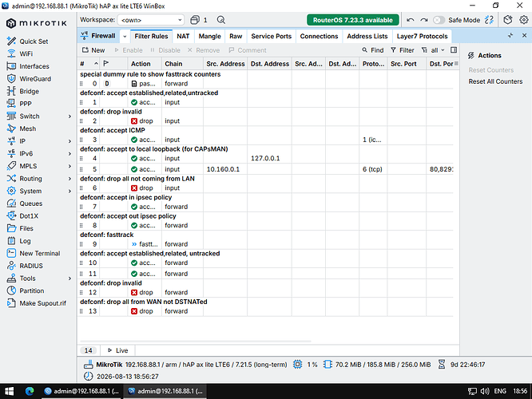The image size is (532, 399).
Task: Open Partition section
Action: pyautogui.click(x=32, y=290)
